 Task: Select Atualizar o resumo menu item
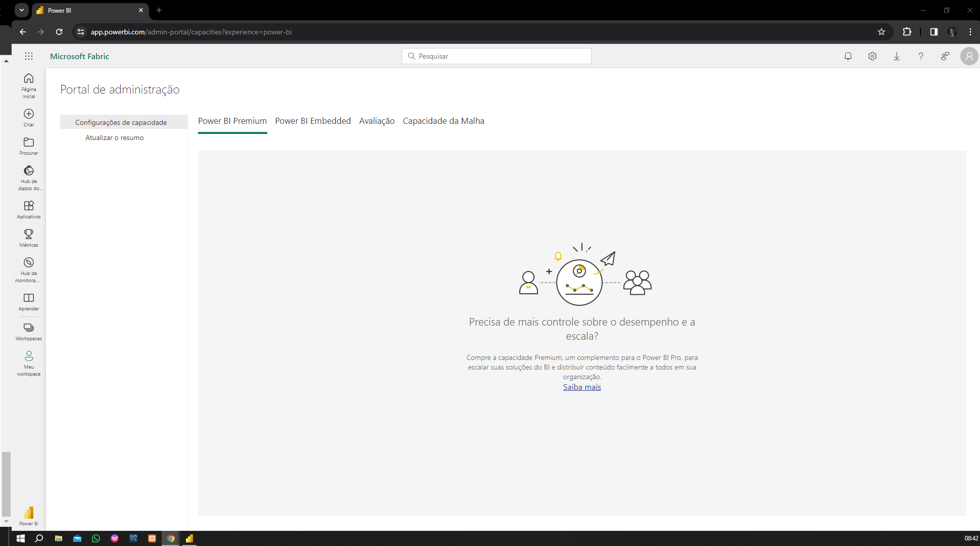(115, 138)
